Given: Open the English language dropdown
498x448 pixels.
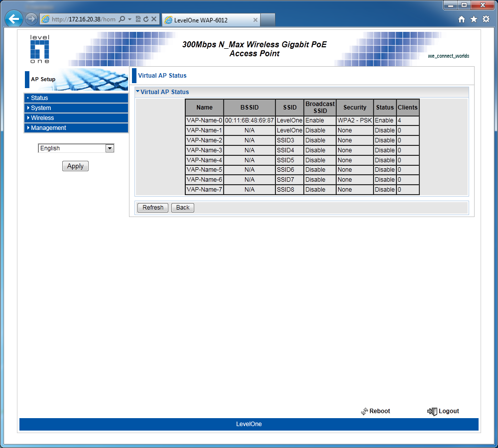Looking at the screenshot, I should [x=76, y=148].
